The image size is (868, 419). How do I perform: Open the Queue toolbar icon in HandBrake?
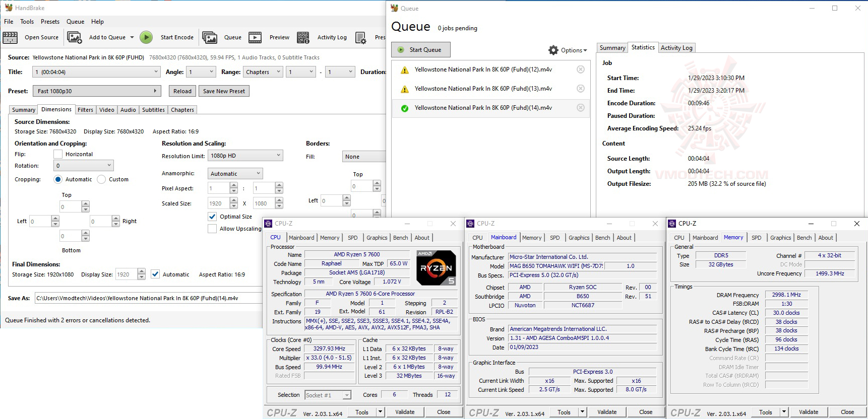210,37
